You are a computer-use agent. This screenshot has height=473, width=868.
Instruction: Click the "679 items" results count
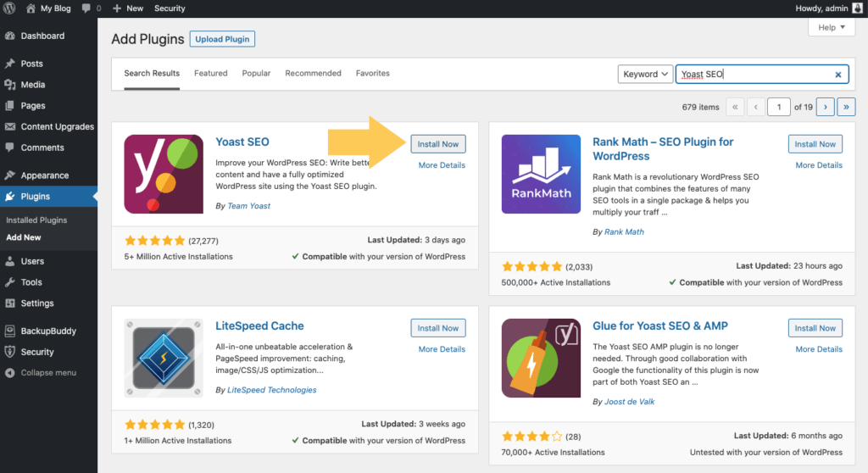pos(700,107)
